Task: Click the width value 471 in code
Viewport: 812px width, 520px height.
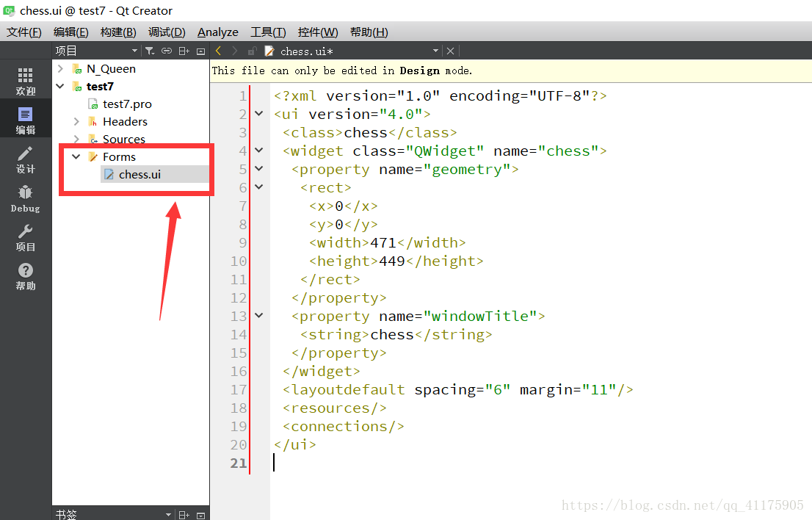Action: coord(383,243)
